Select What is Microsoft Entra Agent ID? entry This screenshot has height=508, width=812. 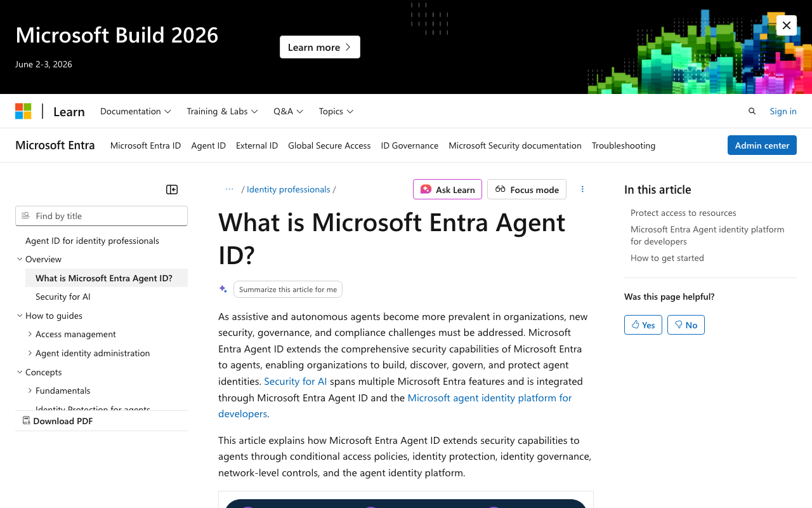(x=107, y=278)
